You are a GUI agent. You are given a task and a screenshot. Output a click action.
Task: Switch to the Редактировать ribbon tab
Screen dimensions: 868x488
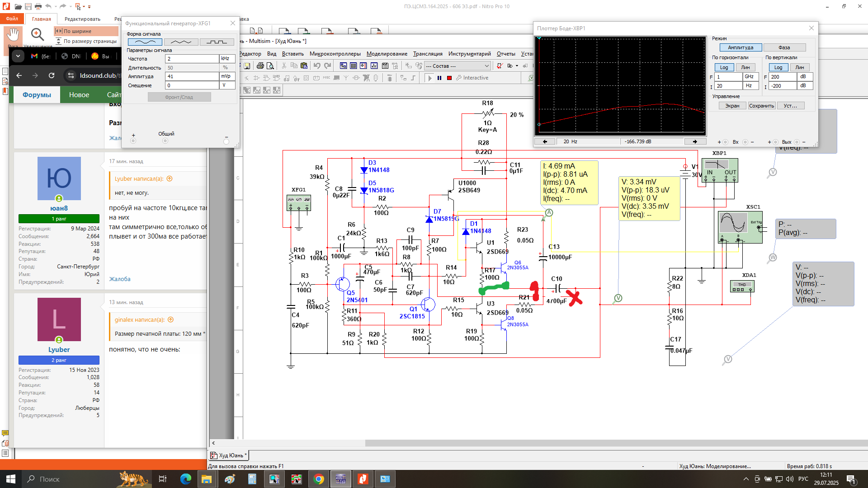click(82, 19)
